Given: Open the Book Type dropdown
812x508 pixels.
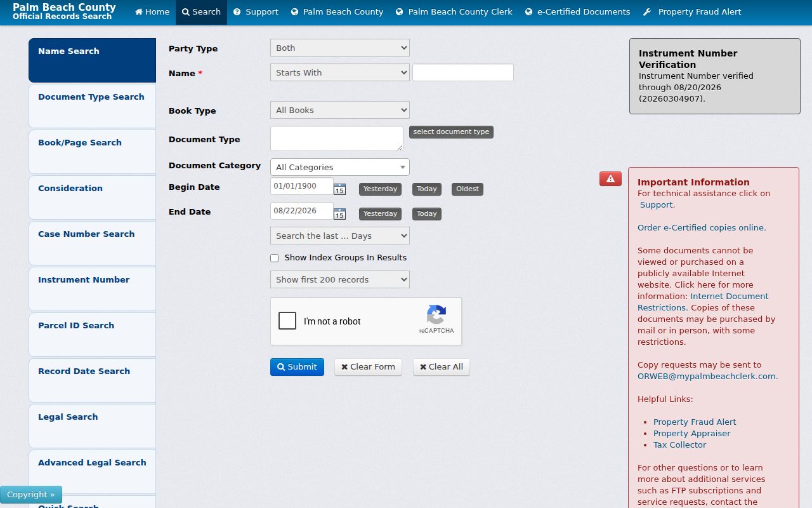Looking at the screenshot, I should point(340,110).
